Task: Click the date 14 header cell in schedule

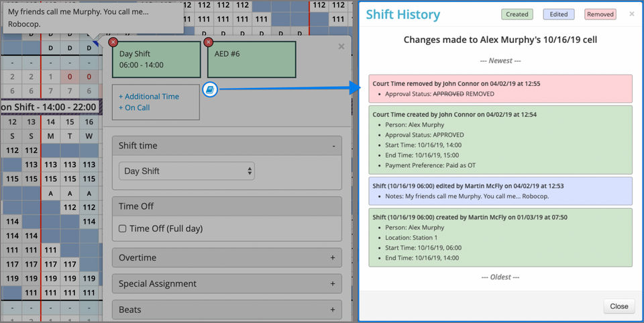Action: [x=50, y=122]
